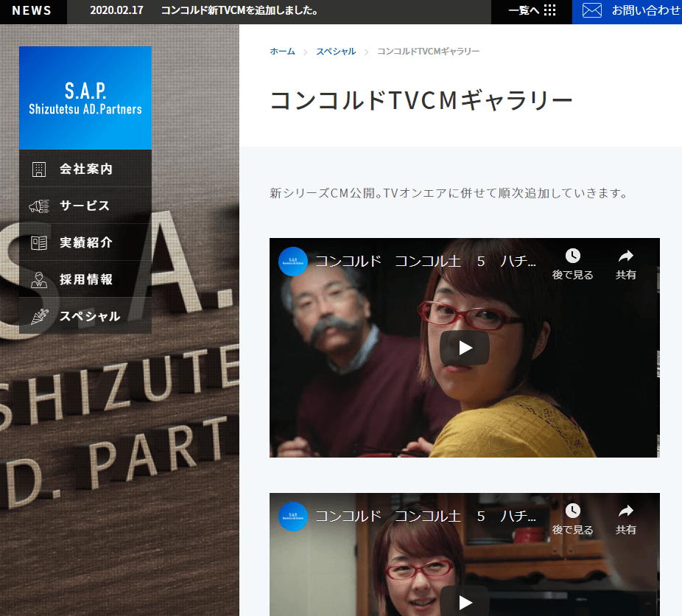The width and height of the screenshot is (682, 616).
Task: Click the スペシャル party popper icon
Action: point(39,316)
